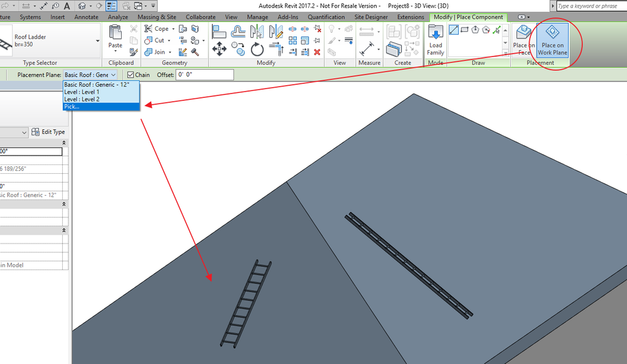Open the Massing & Site tab

click(x=157, y=17)
